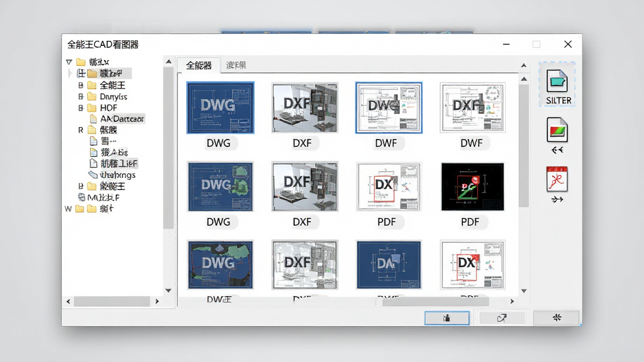Expand the Danyiss folder node
This screenshot has width=644, height=362.
pyautogui.click(x=81, y=96)
